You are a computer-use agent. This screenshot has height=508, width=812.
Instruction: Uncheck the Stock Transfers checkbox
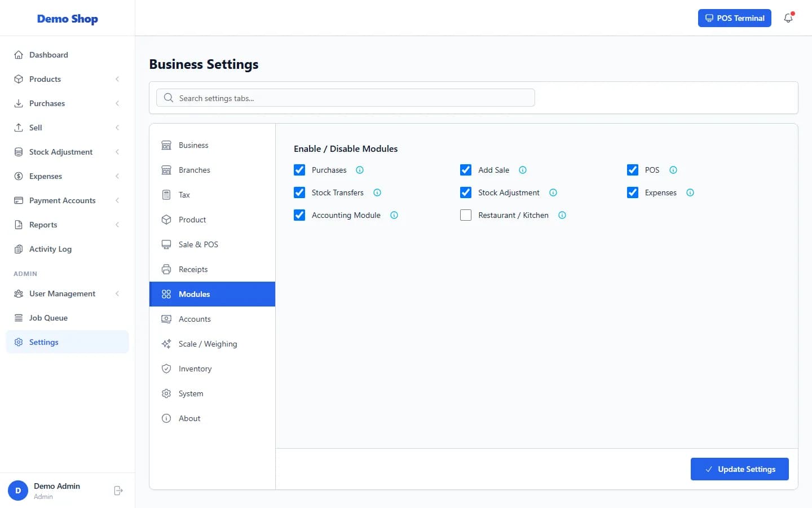pyautogui.click(x=299, y=192)
